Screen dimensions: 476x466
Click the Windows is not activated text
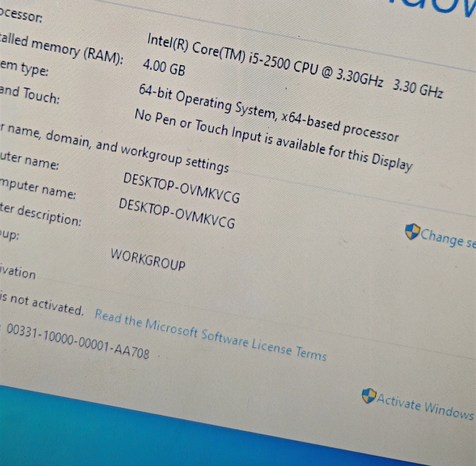tap(42, 305)
